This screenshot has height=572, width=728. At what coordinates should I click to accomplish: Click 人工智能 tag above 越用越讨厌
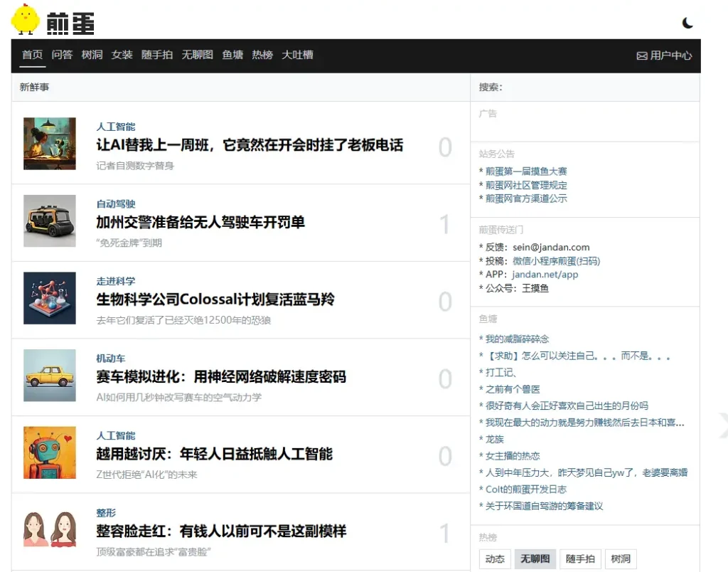coord(116,435)
